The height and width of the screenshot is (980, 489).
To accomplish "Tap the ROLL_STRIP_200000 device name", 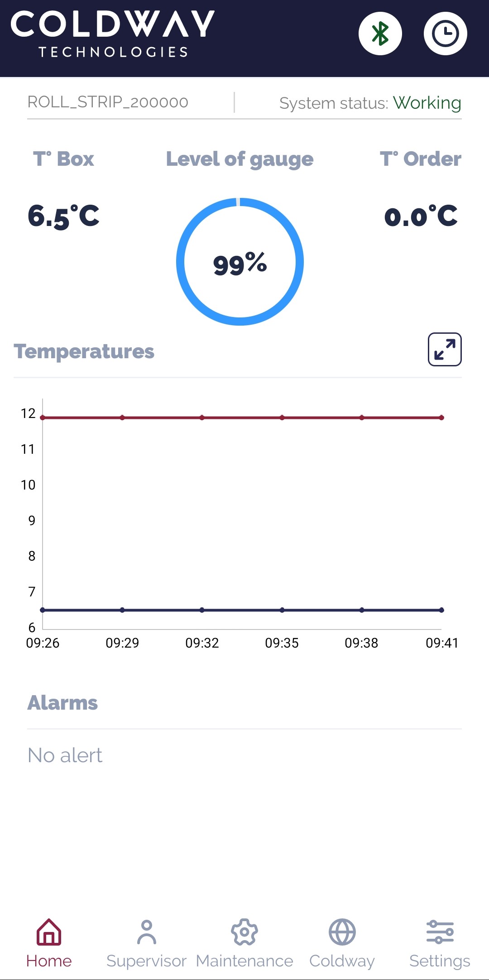I will tap(108, 102).
